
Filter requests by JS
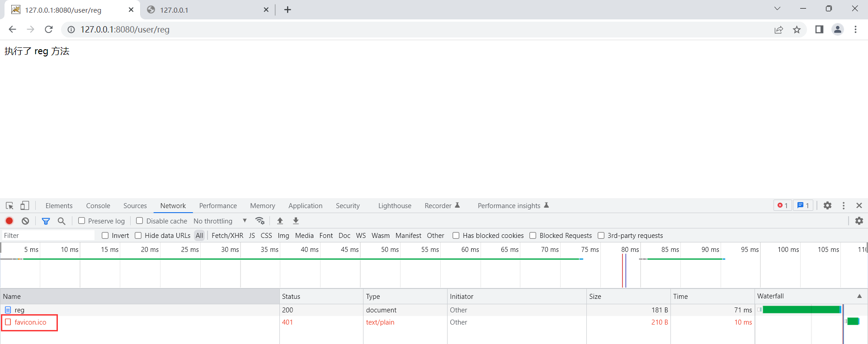tap(252, 235)
